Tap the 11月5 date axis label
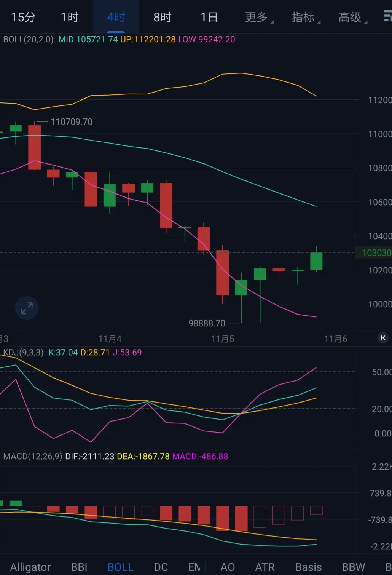392x575 pixels. click(x=223, y=339)
